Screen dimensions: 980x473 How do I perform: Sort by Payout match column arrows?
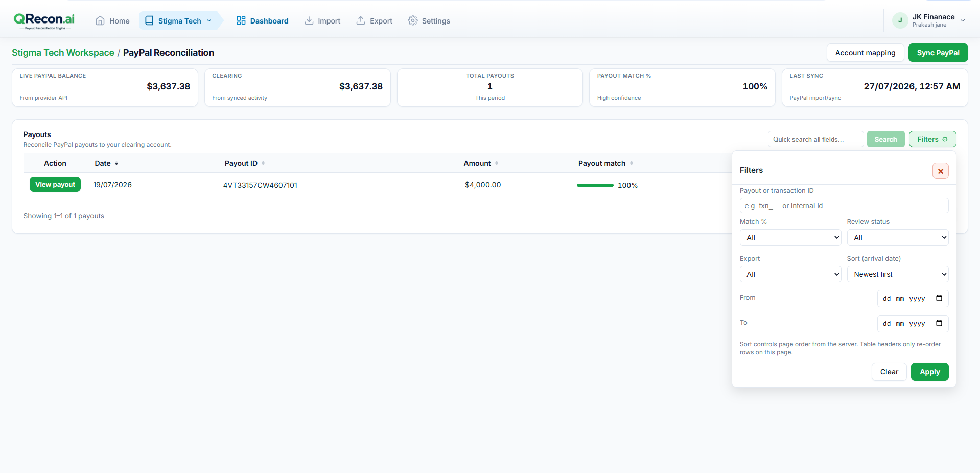[x=632, y=163]
